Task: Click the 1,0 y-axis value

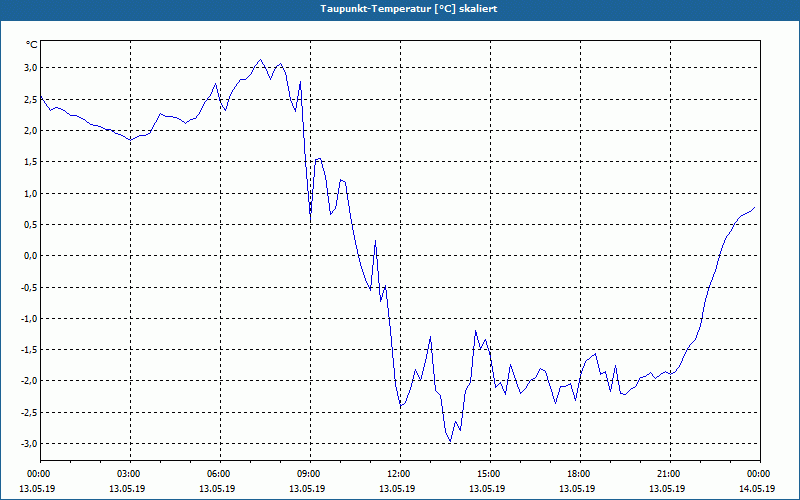Action: pyautogui.click(x=31, y=193)
